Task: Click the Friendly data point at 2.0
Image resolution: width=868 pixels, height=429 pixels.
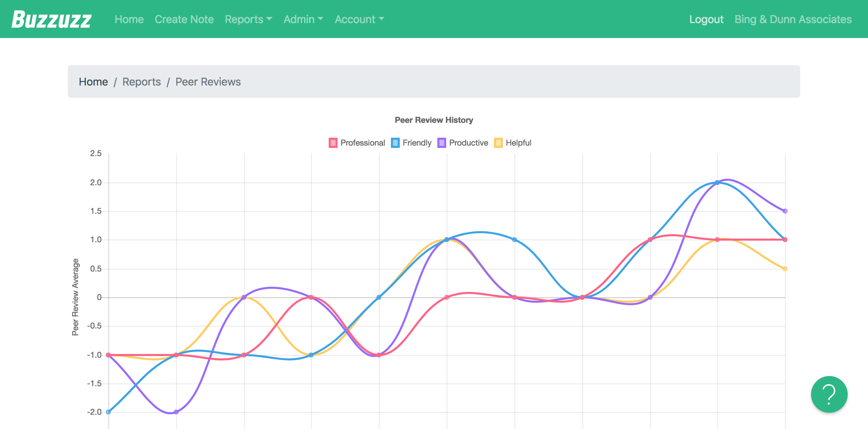Action: click(x=717, y=183)
